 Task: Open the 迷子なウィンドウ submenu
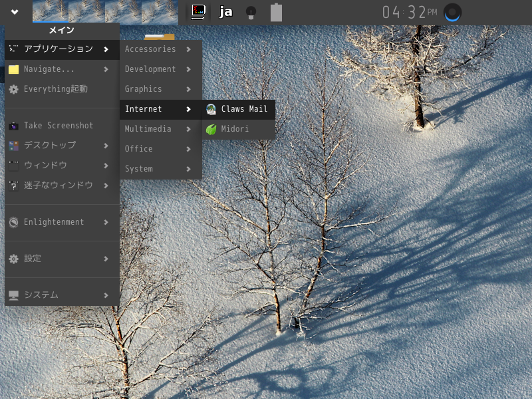click(x=62, y=186)
